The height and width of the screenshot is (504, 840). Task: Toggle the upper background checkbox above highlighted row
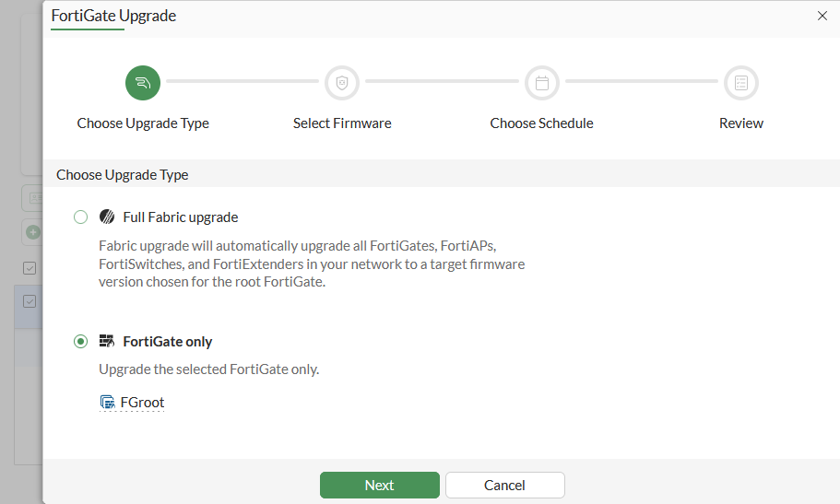coord(30,267)
